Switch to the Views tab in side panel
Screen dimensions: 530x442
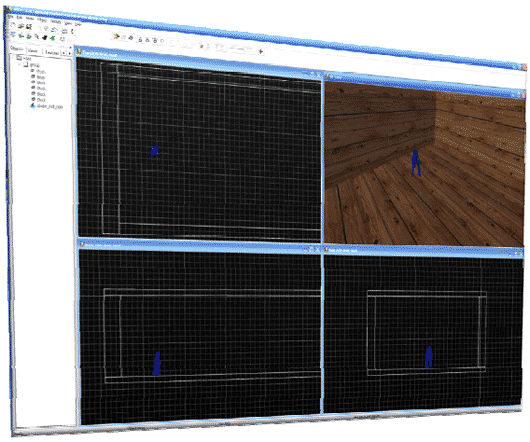[33, 51]
